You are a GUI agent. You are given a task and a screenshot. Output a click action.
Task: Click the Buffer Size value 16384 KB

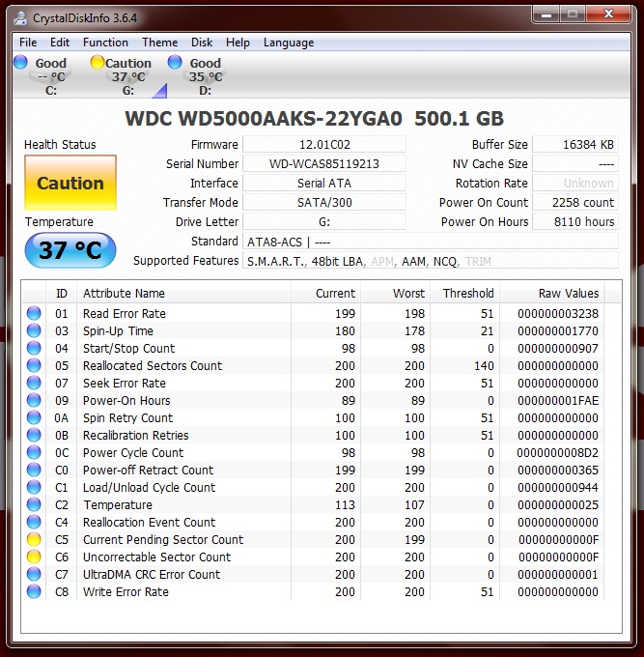click(x=575, y=145)
